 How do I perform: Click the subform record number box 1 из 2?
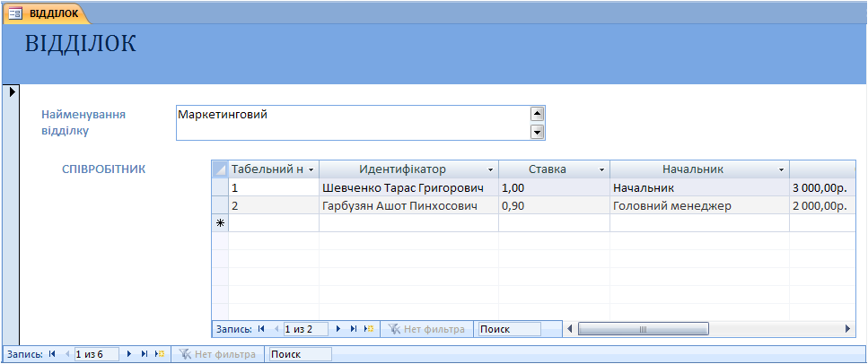[305, 329]
